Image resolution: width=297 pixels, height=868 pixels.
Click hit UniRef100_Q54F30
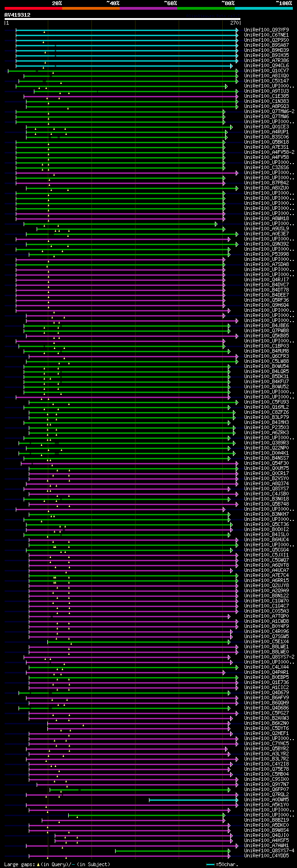266,463
